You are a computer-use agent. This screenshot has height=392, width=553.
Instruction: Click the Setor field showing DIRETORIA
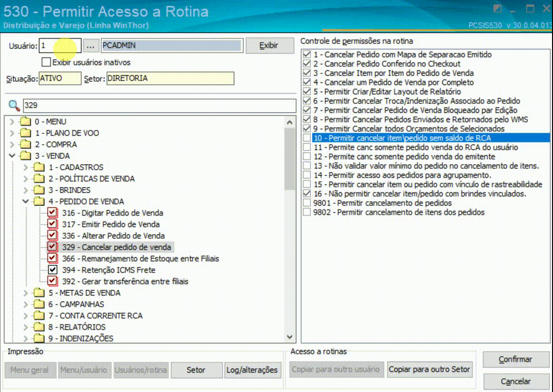[x=170, y=78]
